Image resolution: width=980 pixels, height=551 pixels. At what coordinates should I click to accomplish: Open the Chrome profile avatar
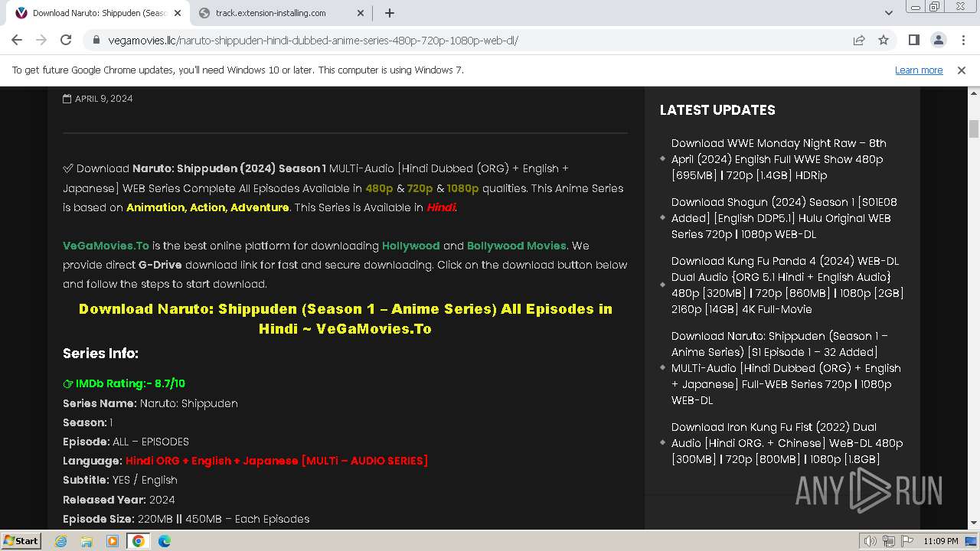[x=938, y=40]
